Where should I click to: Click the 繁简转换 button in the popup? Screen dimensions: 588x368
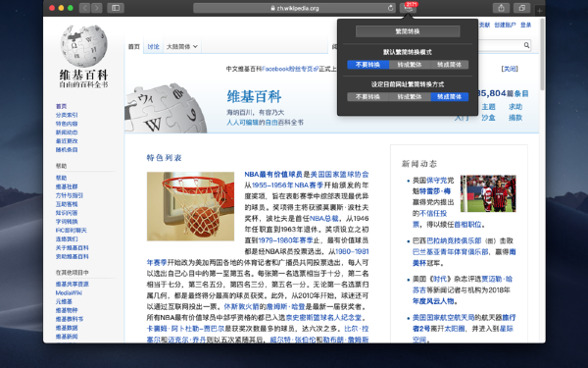408,31
